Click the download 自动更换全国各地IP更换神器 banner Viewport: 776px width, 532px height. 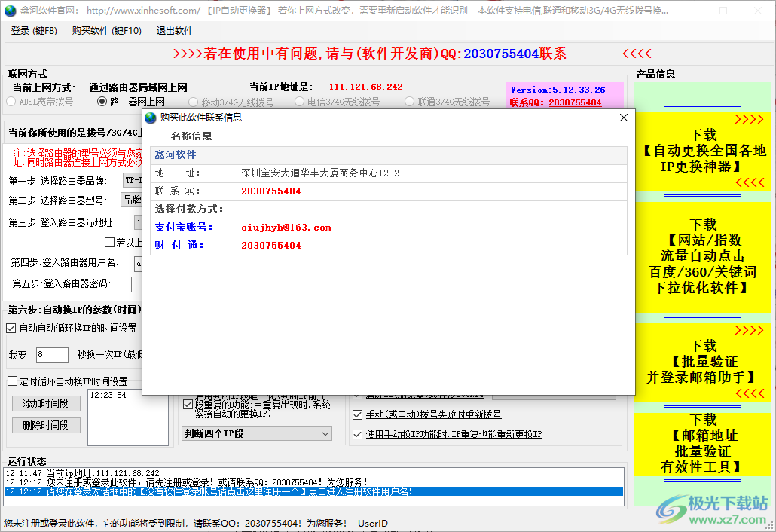pos(703,151)
